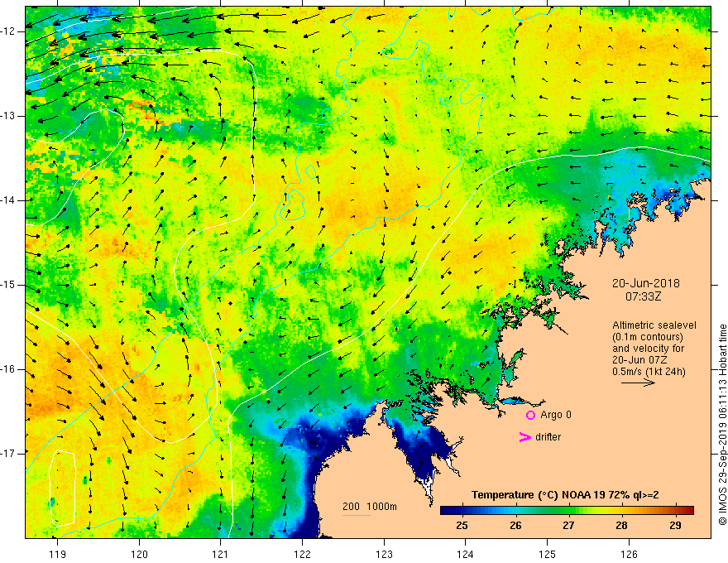Click the magenta Argo circle legend marker
Viewport: 728px width, 563px height.
point(530,415)
